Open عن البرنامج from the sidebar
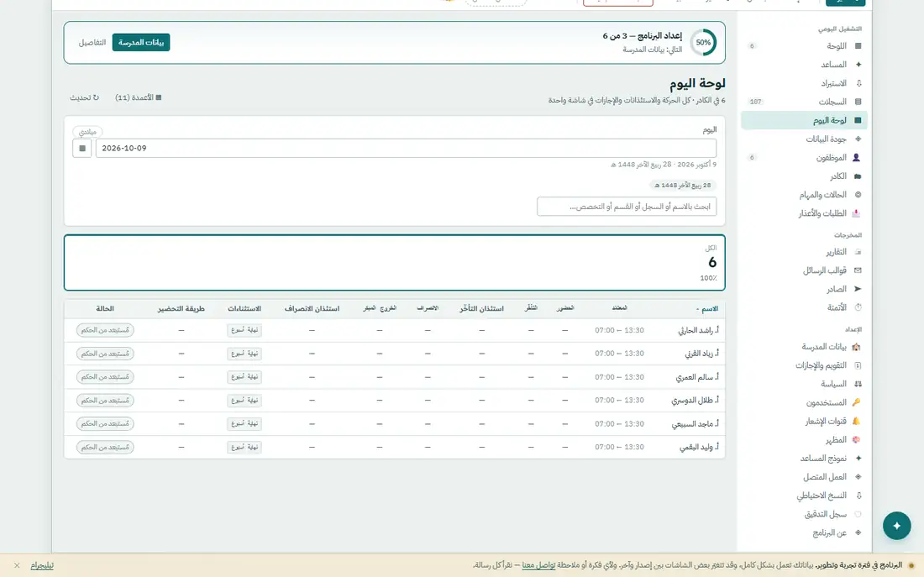The image size is (924, 577). [x=803, y=532]
